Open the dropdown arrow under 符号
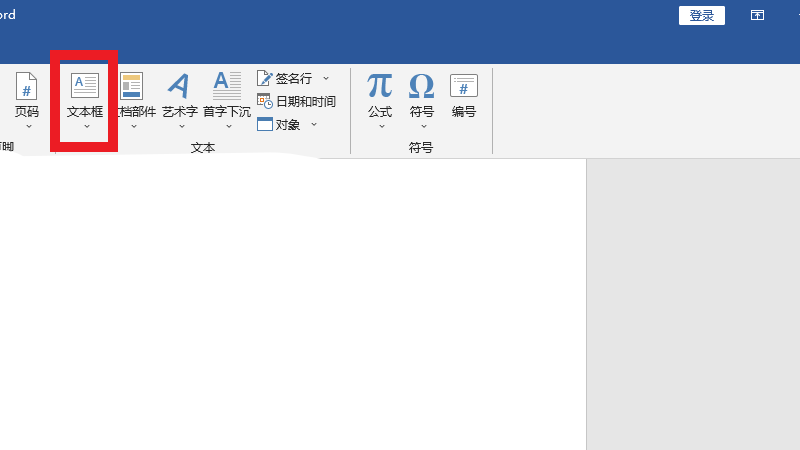 (x=422, y=127)
